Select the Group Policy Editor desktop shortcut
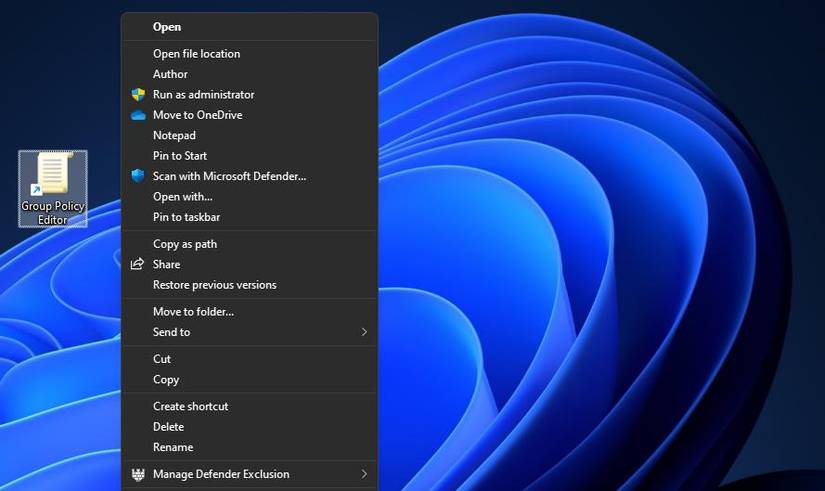This screenshot has height=491, width=825. pyautogui.click(x=53, y=189)
